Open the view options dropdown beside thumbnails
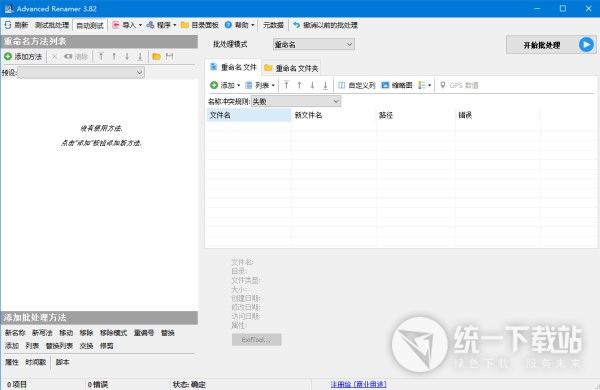600x390 pixels. click(x=425, y=85)
